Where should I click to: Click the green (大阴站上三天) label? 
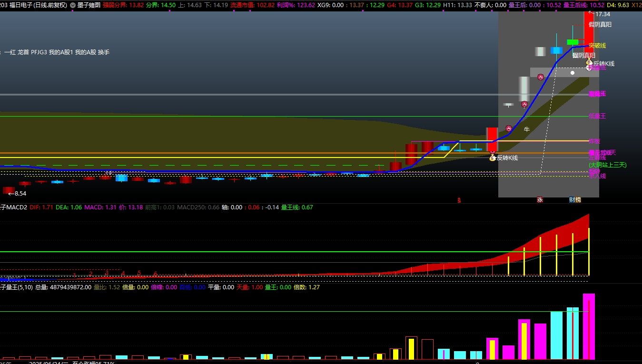point(608,165)
